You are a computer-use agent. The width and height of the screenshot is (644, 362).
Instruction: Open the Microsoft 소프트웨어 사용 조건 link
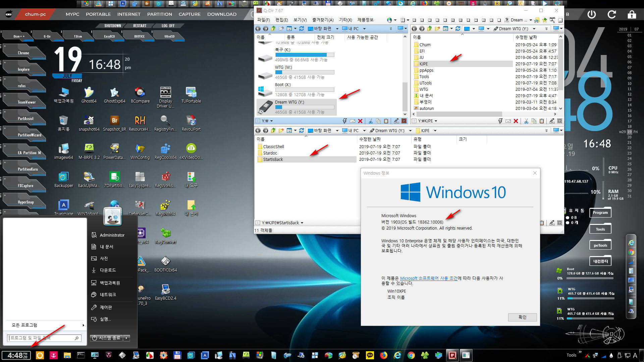pos(429,278)
